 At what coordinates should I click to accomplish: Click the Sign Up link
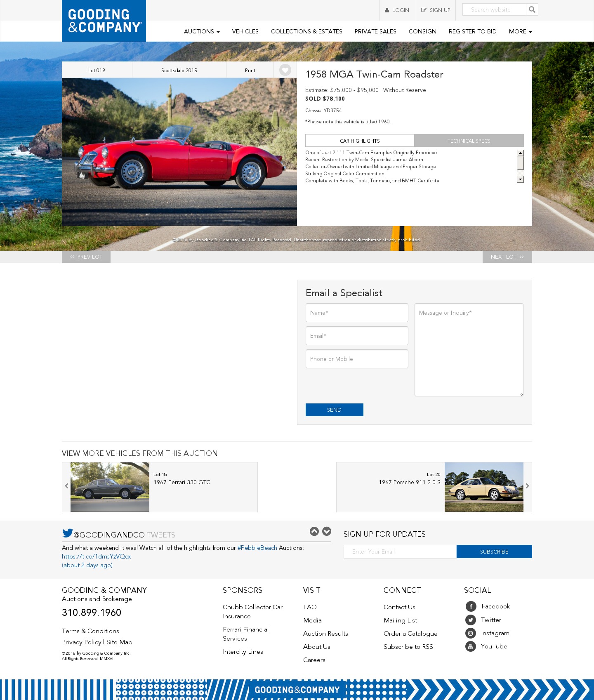pos(436,10)
